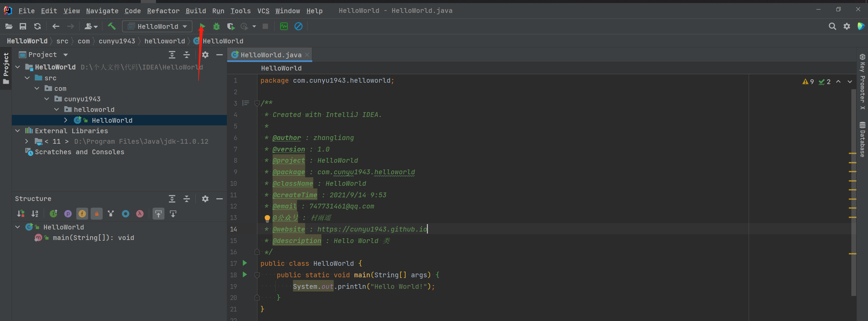Open IDE Settings via the gear icon

(847, 26)
